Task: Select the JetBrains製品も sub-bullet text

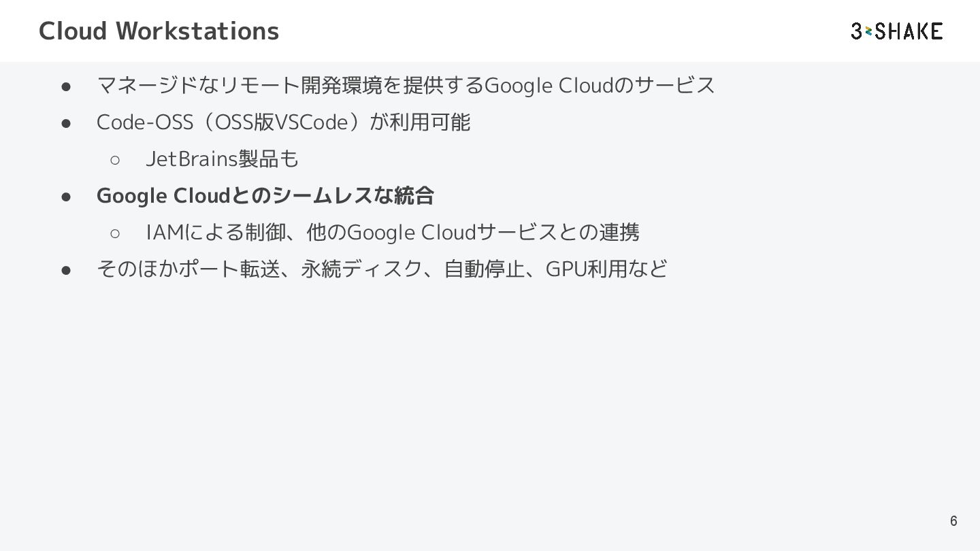Action: pyautogui.click(x=222, y=159)
